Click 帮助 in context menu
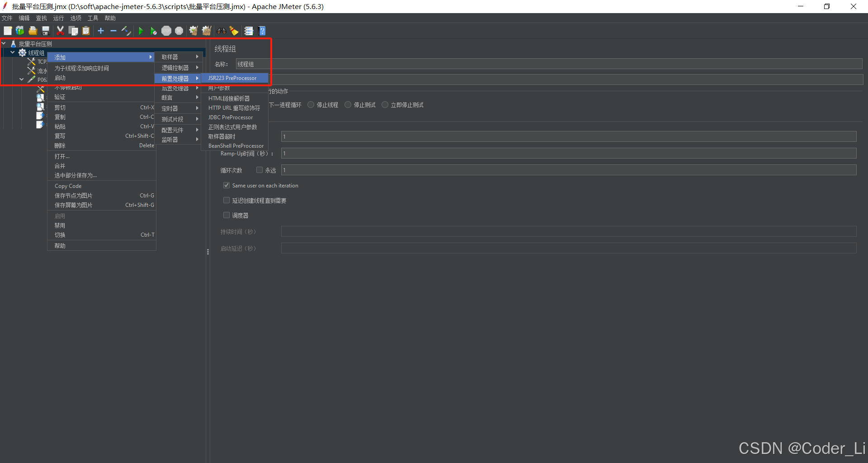868x463 pixels. coord(102,246)
